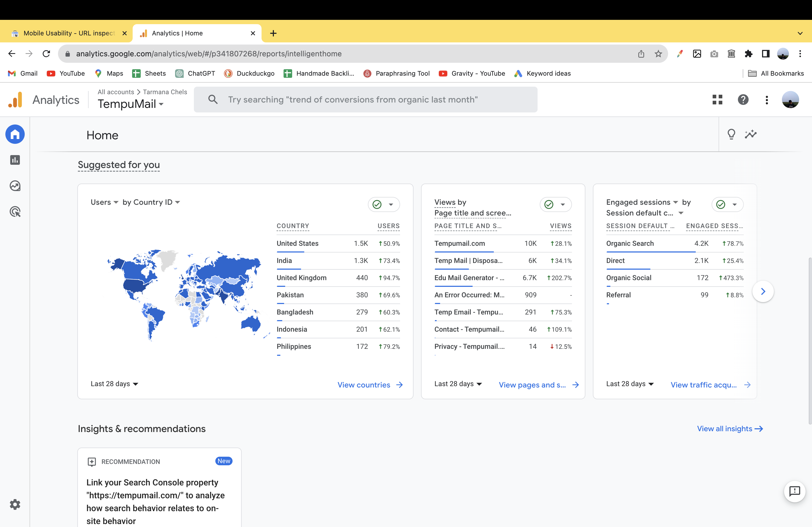This screenshot has width=812, height=527.
Task: Toggle check status on Views by Page card
Action: point(549,204)
